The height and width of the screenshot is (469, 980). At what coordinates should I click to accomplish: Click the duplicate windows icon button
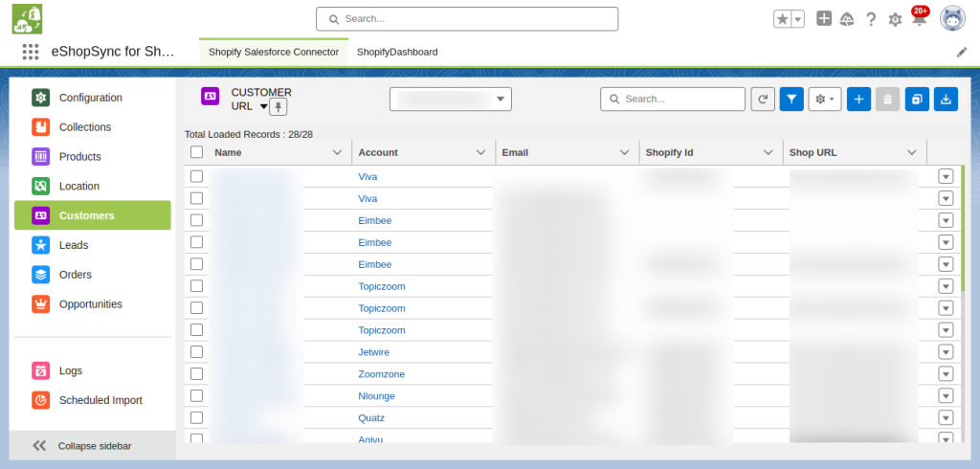[x=917, y=99]
